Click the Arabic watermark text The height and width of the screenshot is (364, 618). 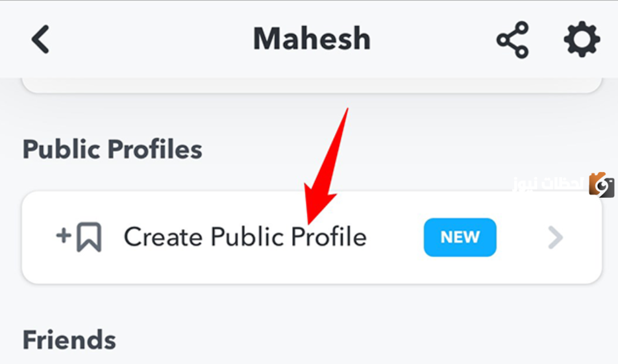(549, 185)
